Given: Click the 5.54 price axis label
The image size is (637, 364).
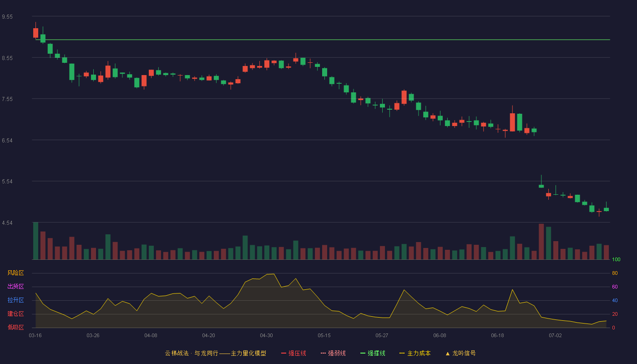Looking at the screenshot, I should [7, 182].
